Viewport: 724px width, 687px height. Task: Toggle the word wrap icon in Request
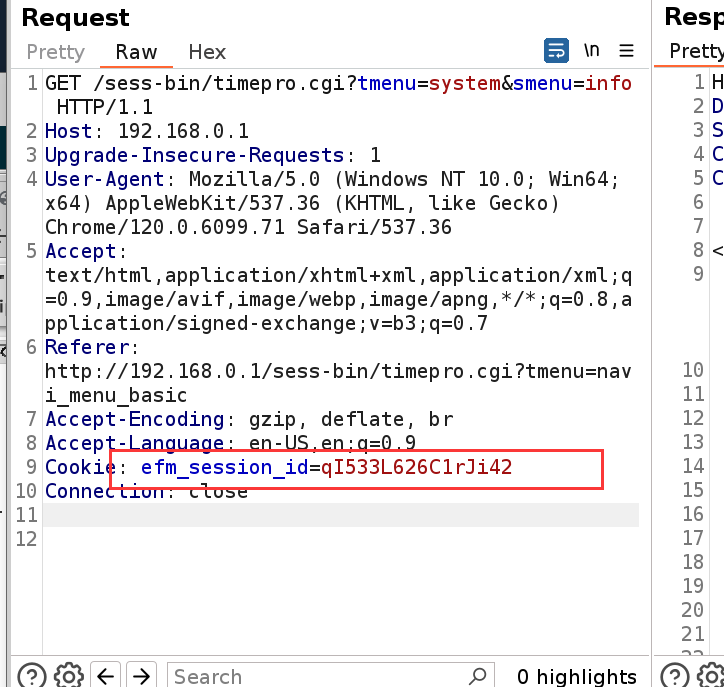click(x=556, y=51)
